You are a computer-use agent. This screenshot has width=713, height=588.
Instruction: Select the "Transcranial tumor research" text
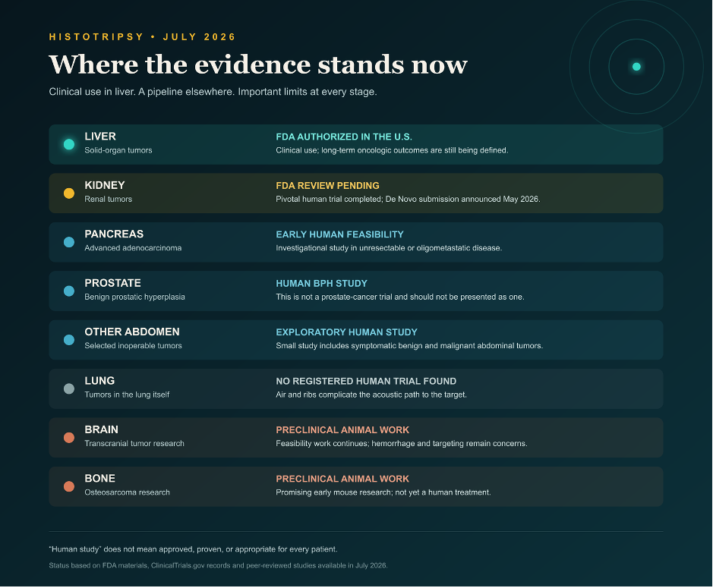[134, 444]
